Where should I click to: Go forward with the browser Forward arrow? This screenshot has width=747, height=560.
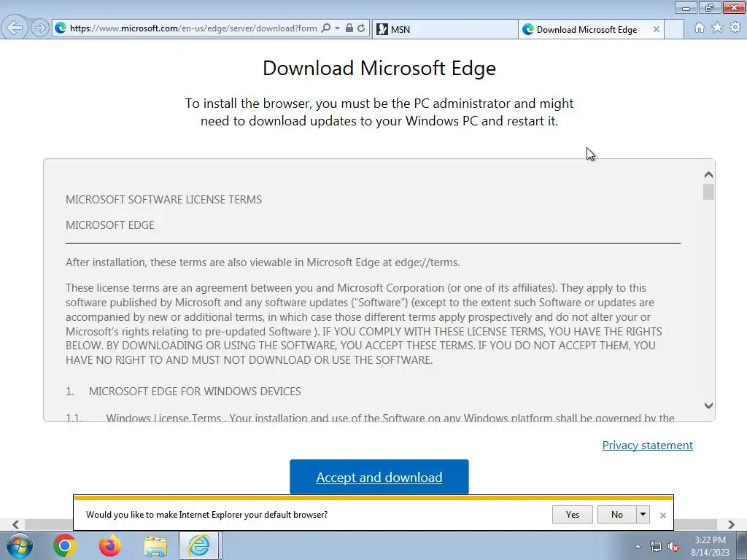40,28
